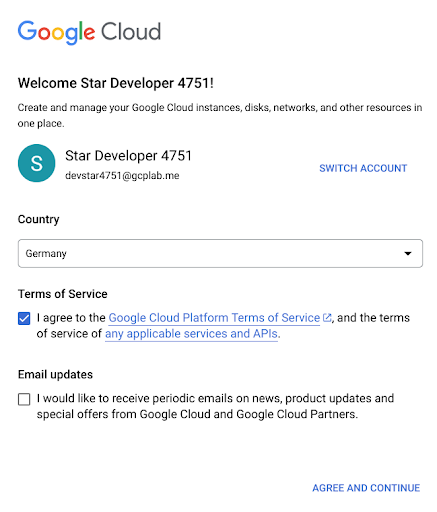Click the Country dropdown arrow
Viewport: 437px width, 512px height.
(x=408, y=254)
